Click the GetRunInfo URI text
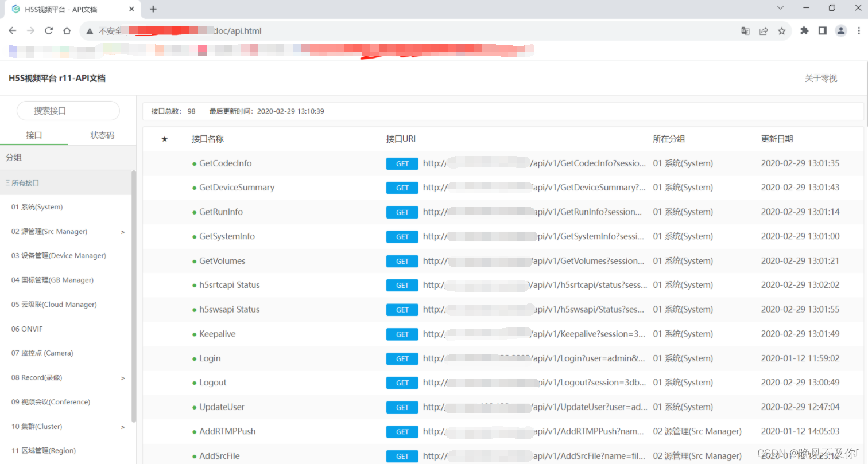This screenshot has width=868, height=464. 533,212
